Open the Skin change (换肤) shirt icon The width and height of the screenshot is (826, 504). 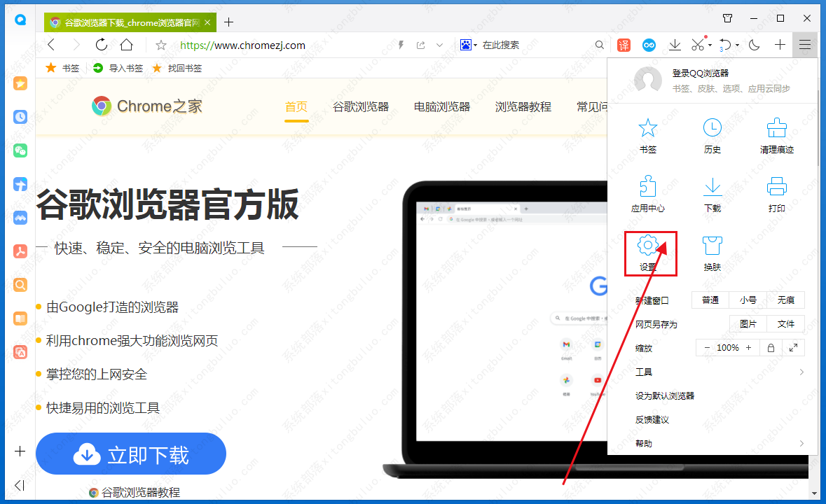tap(713, 245)
